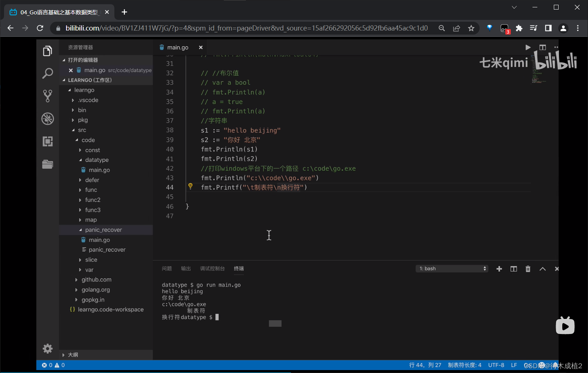Expand the github.com folder

click(x=106, y=280)
